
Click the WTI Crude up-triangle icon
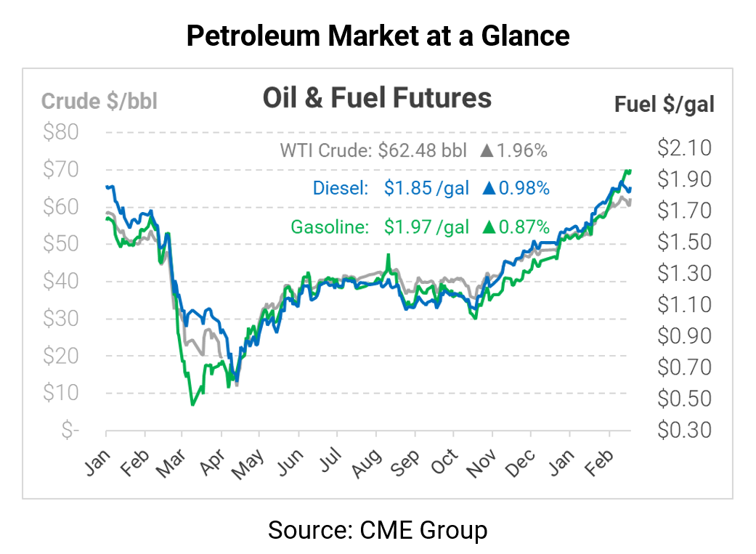[x=487, y=152]
